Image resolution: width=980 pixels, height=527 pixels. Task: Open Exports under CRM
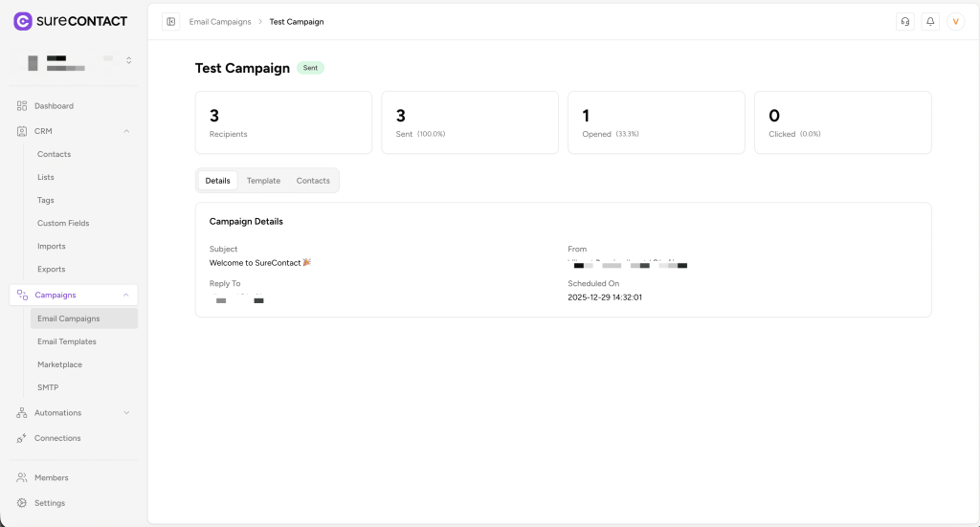(52, 270)
